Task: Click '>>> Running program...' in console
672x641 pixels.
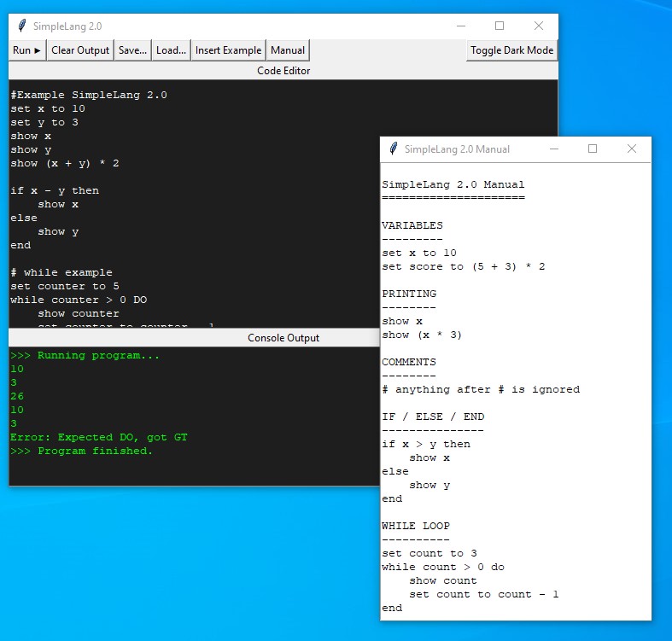Action: pos(85,355)
